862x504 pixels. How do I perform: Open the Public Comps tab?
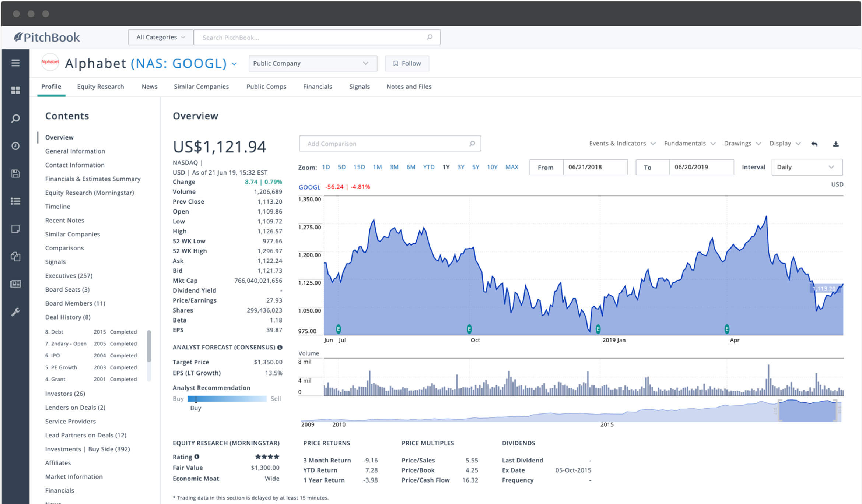(266, 87)
